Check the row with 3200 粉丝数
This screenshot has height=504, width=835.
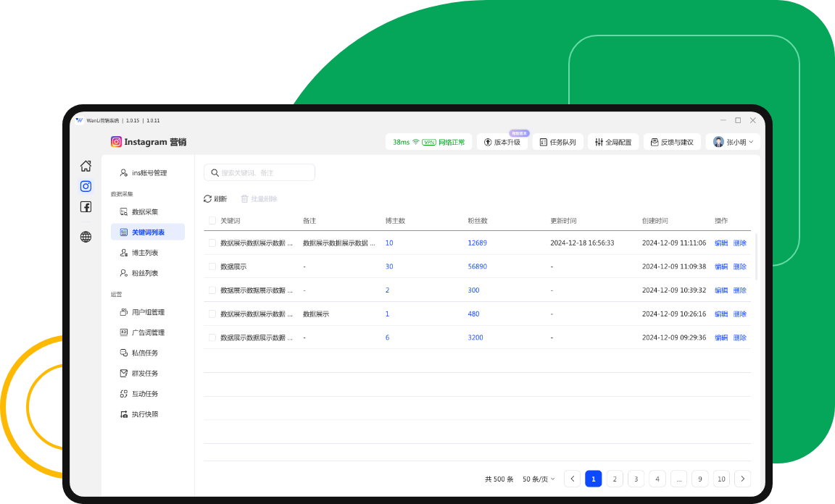click(x=212, y=337)
